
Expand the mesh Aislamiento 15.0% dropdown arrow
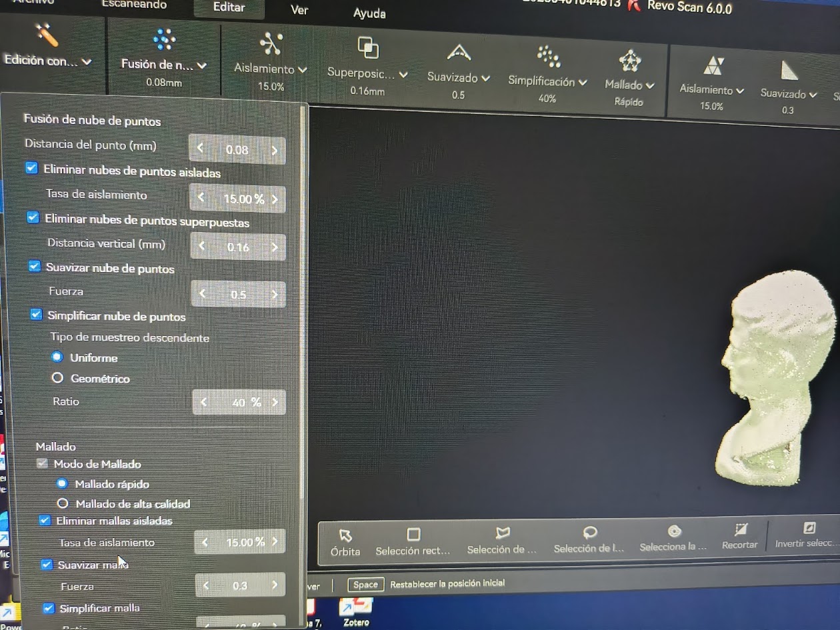pos(740,91)
